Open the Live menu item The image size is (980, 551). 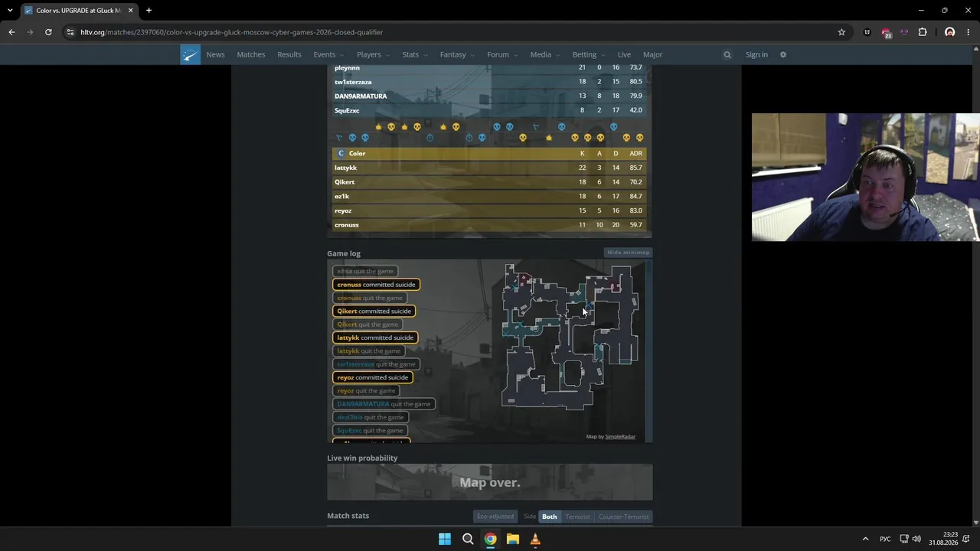(x=624, y=54)
